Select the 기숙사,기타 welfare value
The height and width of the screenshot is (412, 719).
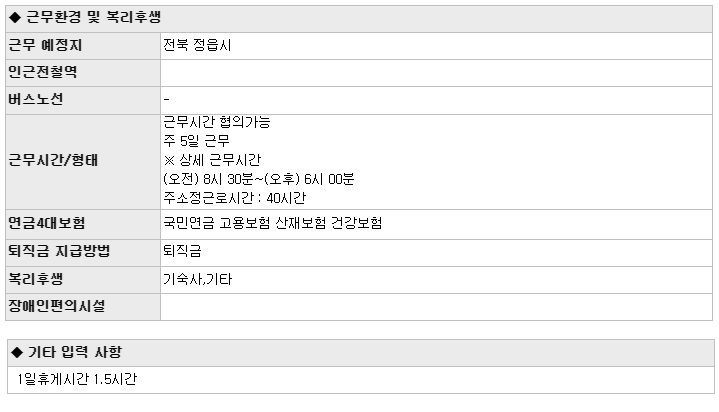[198, 279]
